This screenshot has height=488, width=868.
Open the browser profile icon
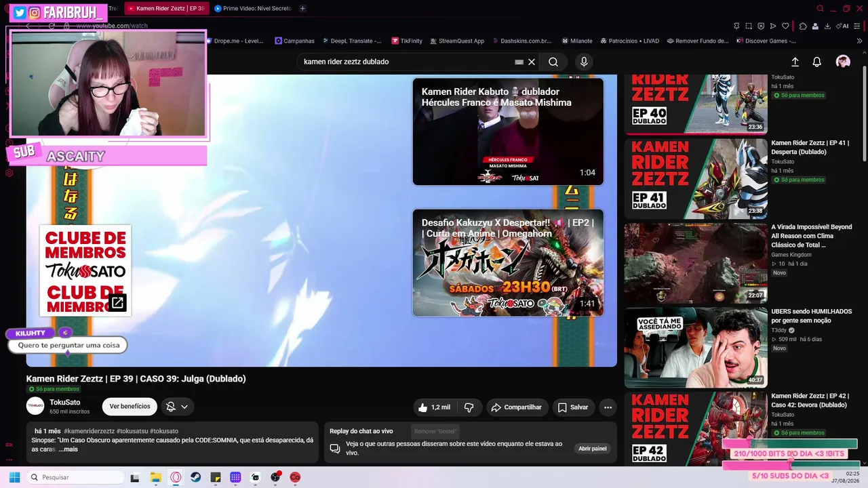[x=815, y=26]
